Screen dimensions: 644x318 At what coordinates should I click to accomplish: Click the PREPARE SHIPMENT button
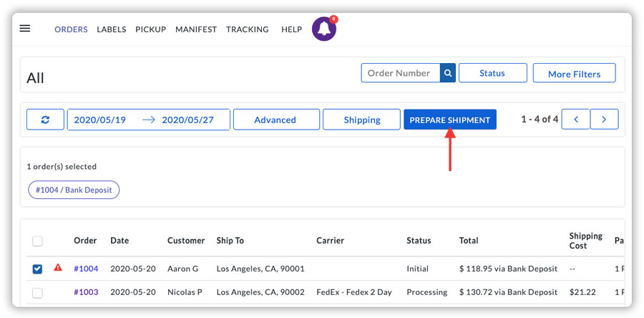pos(449,120)
